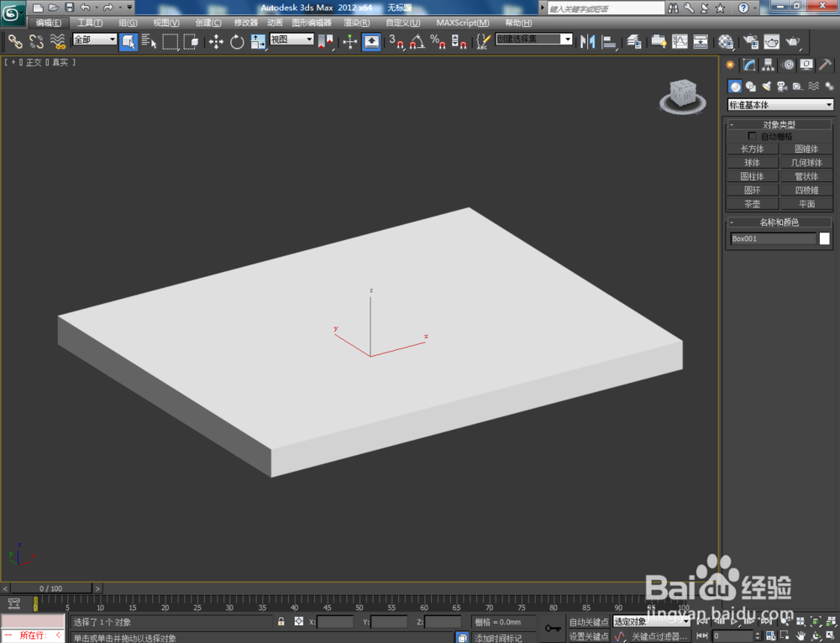
Task: Enable 自动栅格 checkbox
Action: point(752,136)
